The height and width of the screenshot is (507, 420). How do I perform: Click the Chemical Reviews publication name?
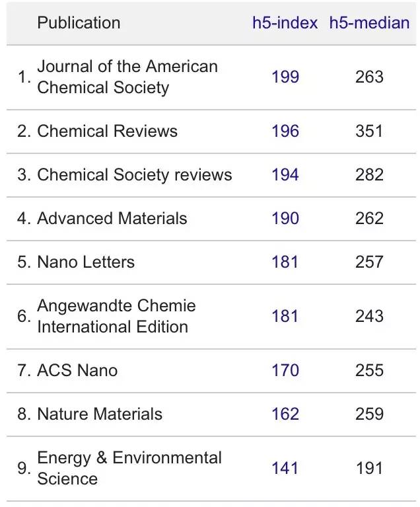(107, 132)
